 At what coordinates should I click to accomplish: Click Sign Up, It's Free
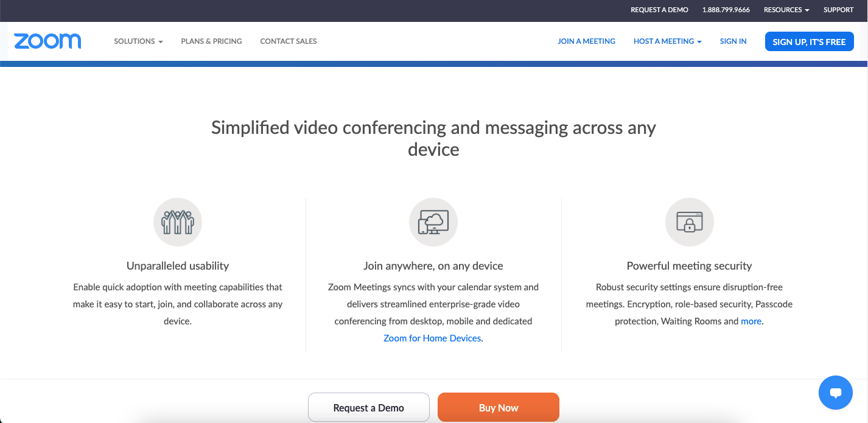tap(809, 41)
